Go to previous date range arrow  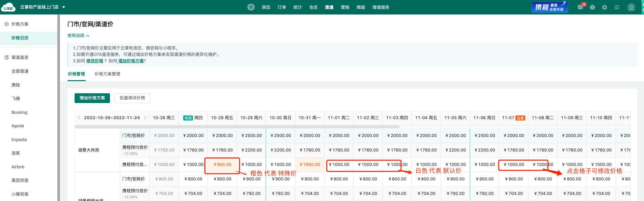pos(79,118)
